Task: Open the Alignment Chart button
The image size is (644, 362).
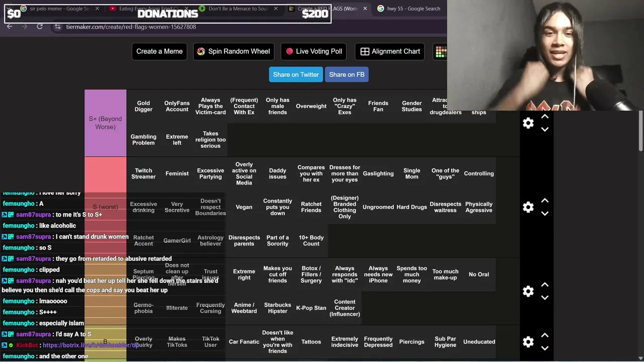Action: tap(390, 51)
